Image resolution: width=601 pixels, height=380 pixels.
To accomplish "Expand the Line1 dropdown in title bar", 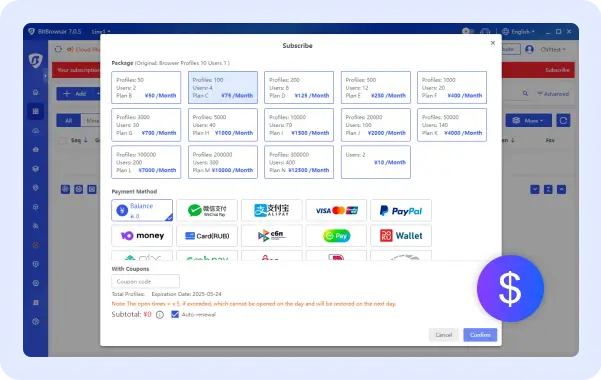I will click(x=101, y=31).
